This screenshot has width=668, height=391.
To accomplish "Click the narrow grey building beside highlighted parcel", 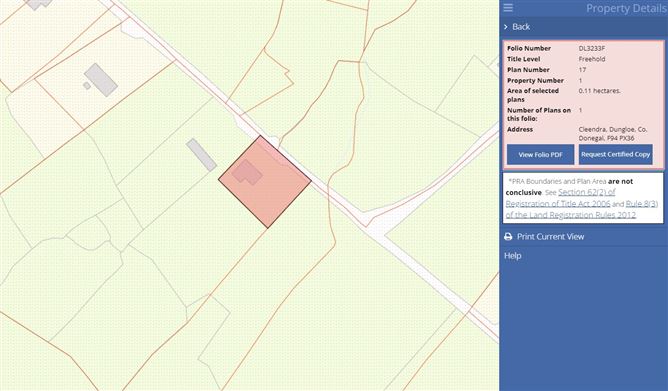I will 201,155.
